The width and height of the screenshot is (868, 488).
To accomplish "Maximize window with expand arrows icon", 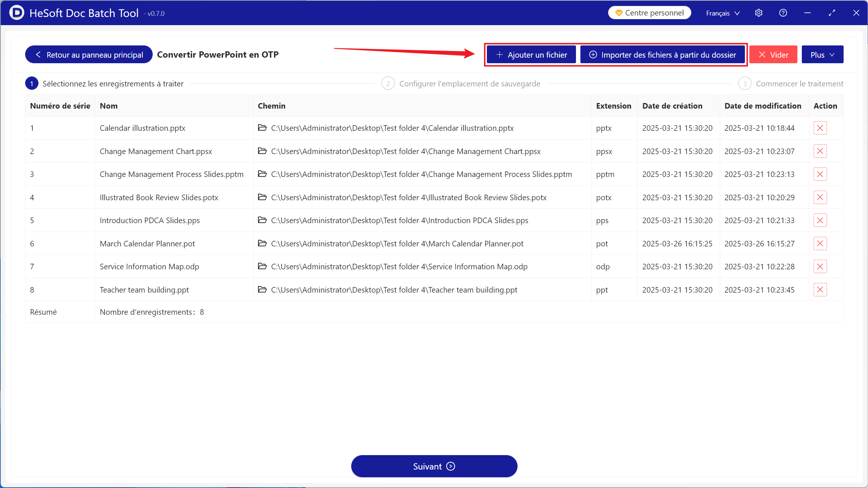I will pyautogui.click(x=832, y=13).
